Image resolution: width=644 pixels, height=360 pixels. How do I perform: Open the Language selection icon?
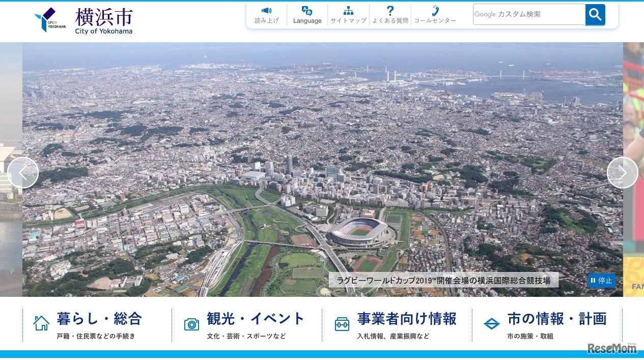[307, 10]
